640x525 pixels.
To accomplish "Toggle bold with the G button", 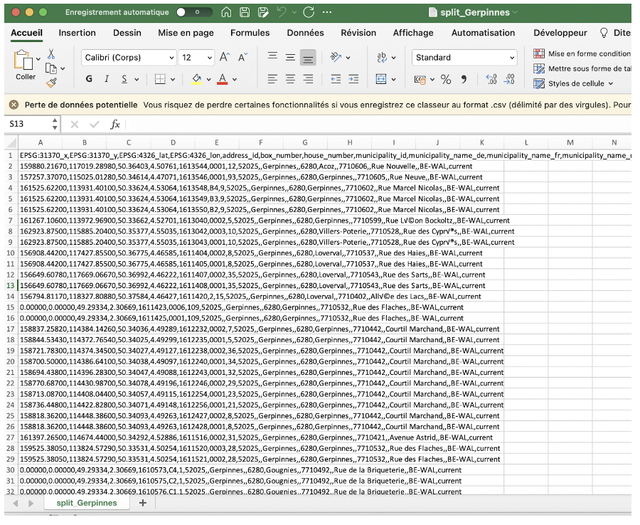I will (x=89, y=79).
